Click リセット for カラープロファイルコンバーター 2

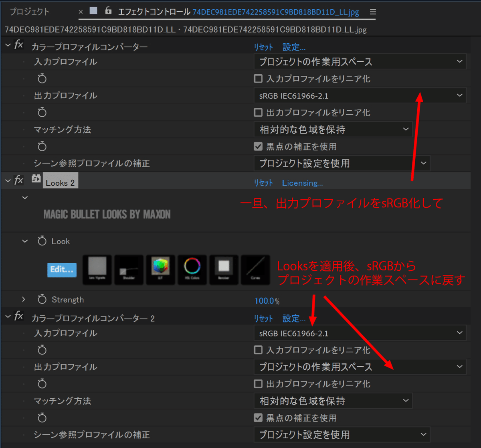tap(263, 318)
